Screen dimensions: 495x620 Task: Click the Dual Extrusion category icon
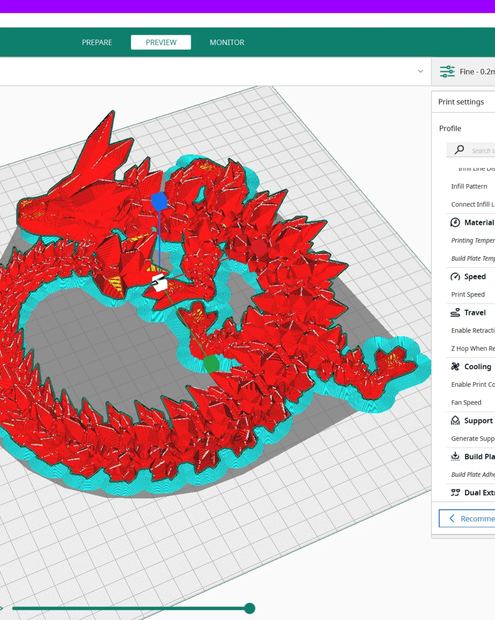click(x=455, y=492)
